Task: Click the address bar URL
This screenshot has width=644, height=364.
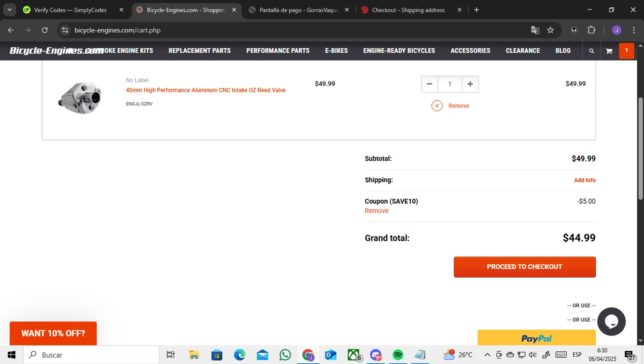Action: coord(117,30)
